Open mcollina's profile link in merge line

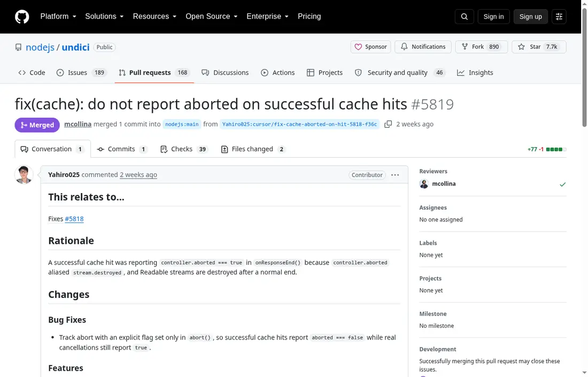pos(78,124)
